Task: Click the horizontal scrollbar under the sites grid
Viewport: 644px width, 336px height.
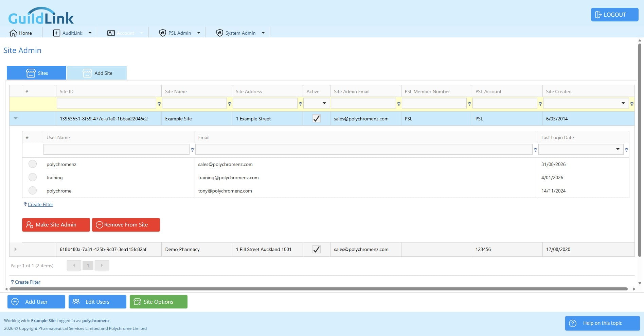Action: 319,289
